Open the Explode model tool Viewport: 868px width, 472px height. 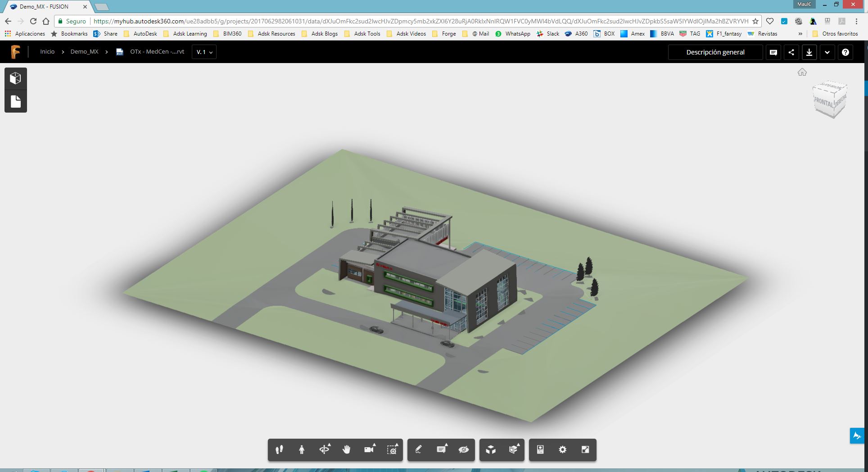click(x=491, y=449)
